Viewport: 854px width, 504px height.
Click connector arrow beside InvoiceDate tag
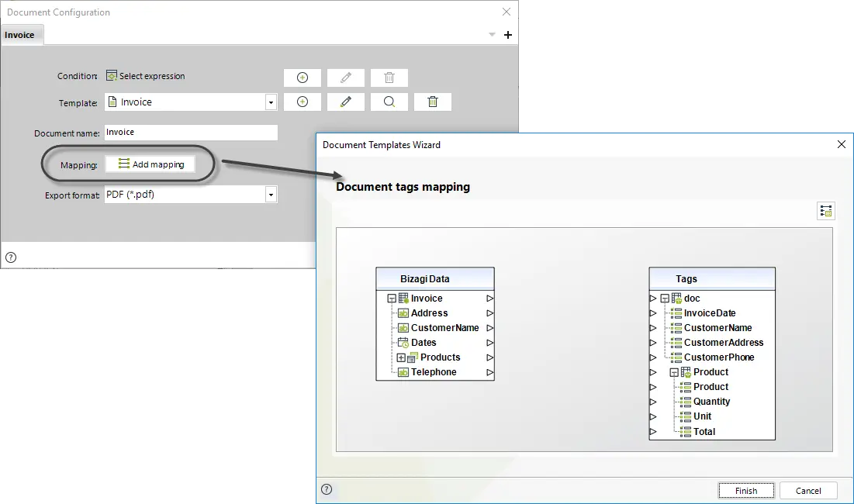point(653,313)
